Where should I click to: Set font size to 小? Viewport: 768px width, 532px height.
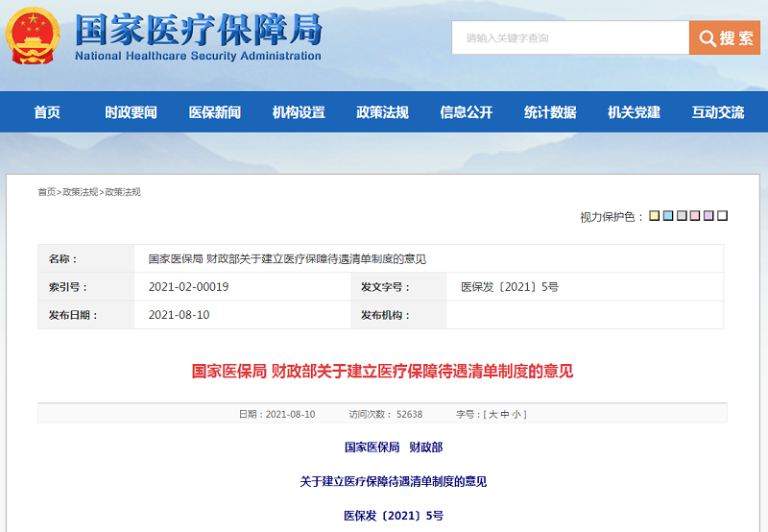[x=516, y=415]
